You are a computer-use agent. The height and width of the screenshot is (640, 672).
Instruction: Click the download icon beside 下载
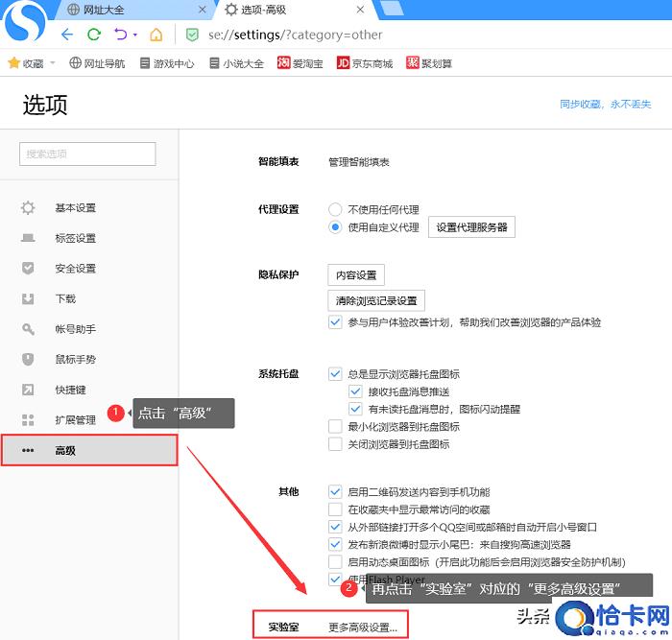pyautogui.click(x=28, y=298)
